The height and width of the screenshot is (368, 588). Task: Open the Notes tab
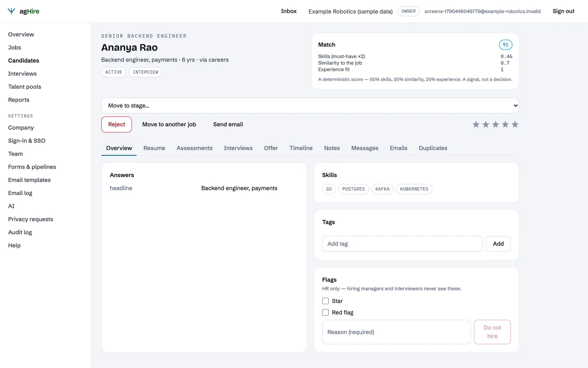[x=332, y=148]
